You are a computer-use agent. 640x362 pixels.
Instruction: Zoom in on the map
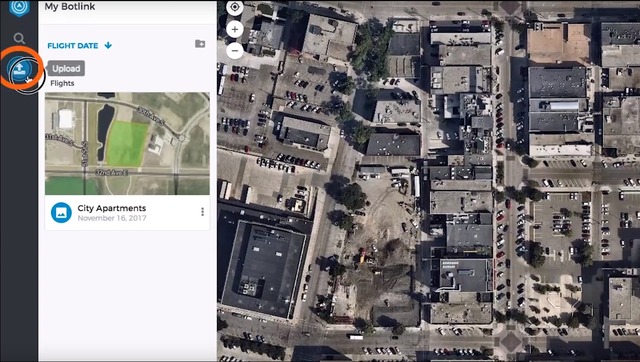tap(235, 29)
